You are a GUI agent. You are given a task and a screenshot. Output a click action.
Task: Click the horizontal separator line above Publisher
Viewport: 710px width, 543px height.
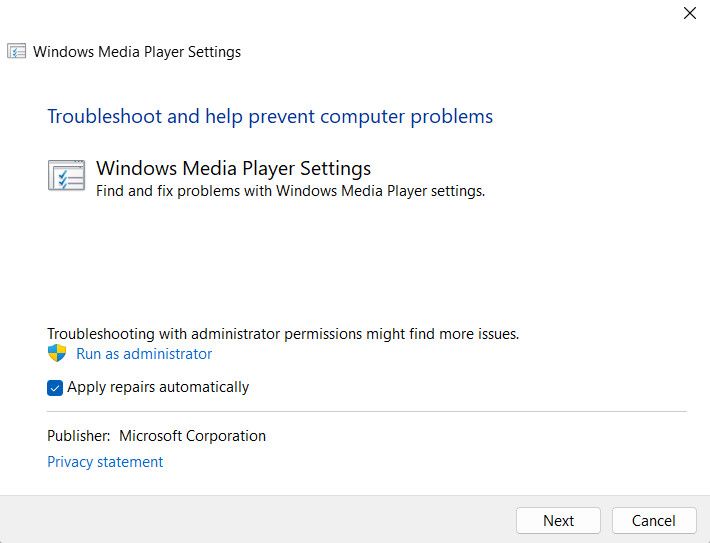367,412
